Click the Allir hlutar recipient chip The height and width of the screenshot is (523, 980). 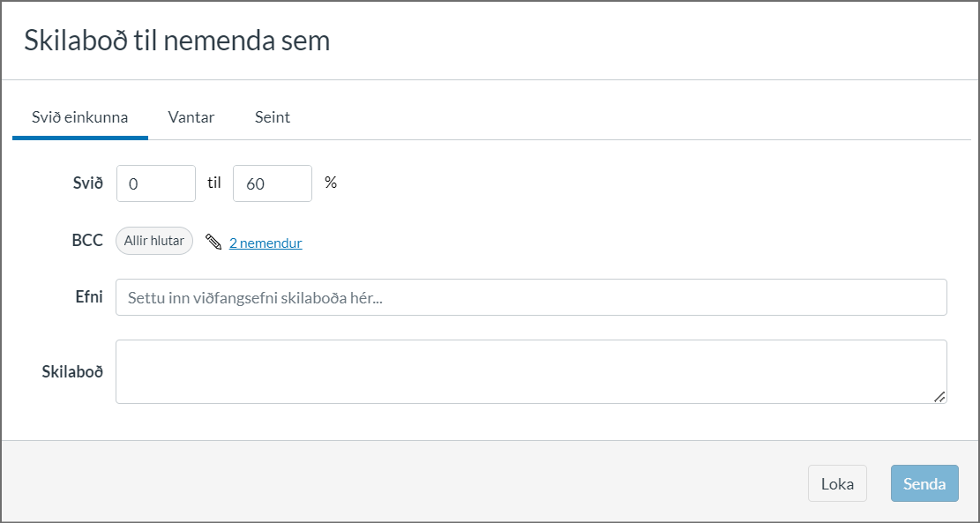coord(154,241)
